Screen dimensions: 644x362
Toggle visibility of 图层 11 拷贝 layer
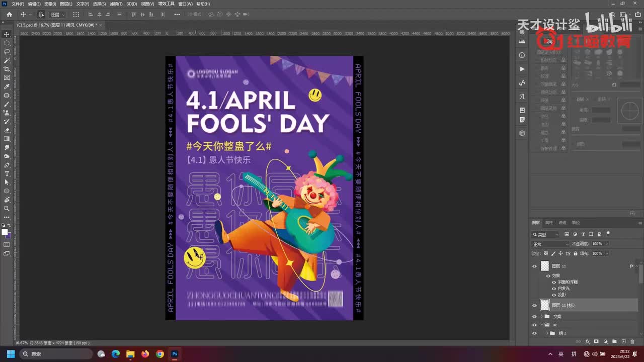(534, 305)
